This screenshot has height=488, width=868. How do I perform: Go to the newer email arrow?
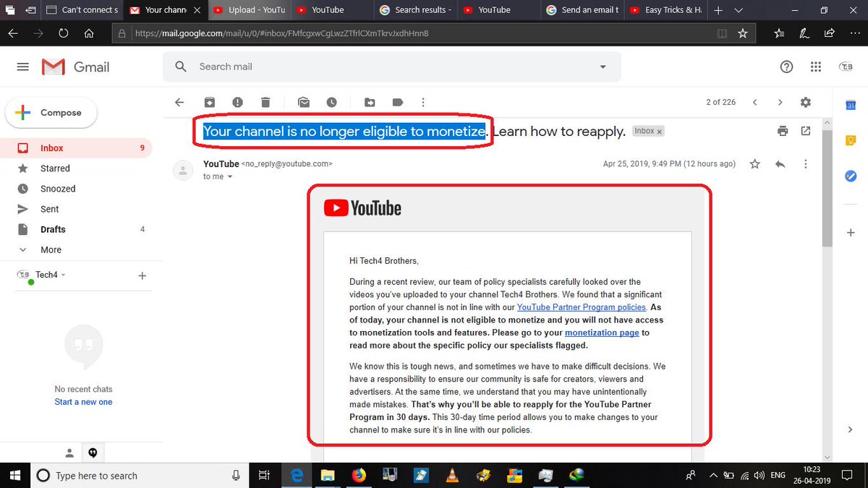coord(754,102)
